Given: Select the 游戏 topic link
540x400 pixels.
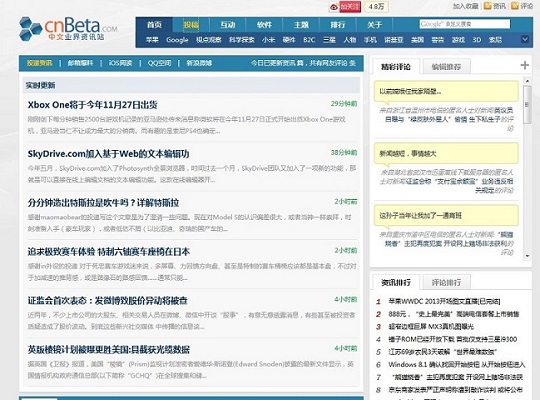Looking at the screenshot, I should pos(458,40).
